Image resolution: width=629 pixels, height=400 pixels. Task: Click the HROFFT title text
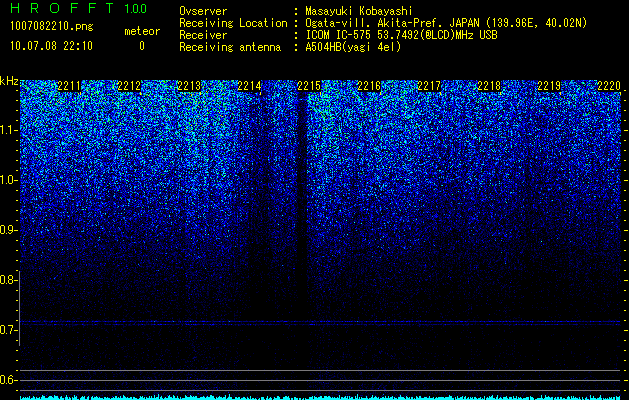pyautogui.click(x=62, y=8)
